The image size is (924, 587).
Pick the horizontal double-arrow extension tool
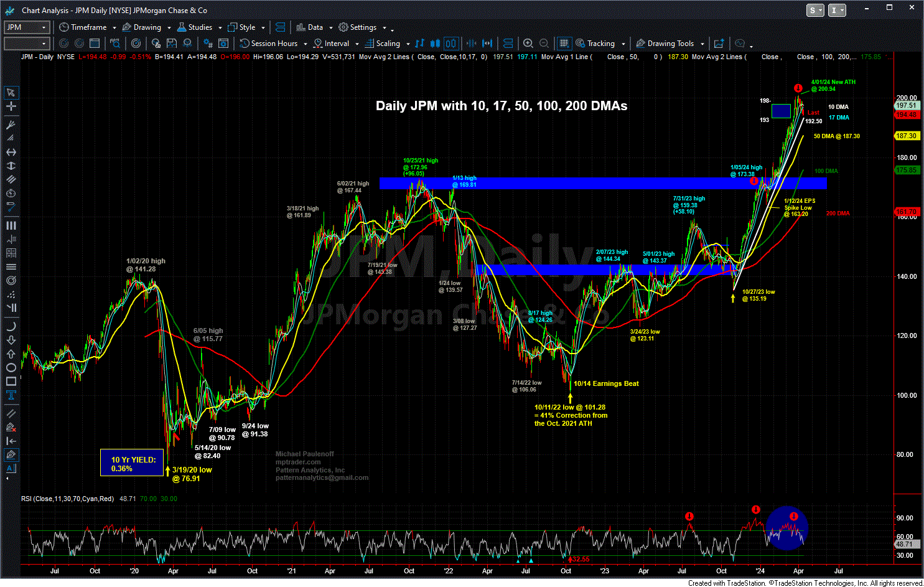[x=11, y=152]
